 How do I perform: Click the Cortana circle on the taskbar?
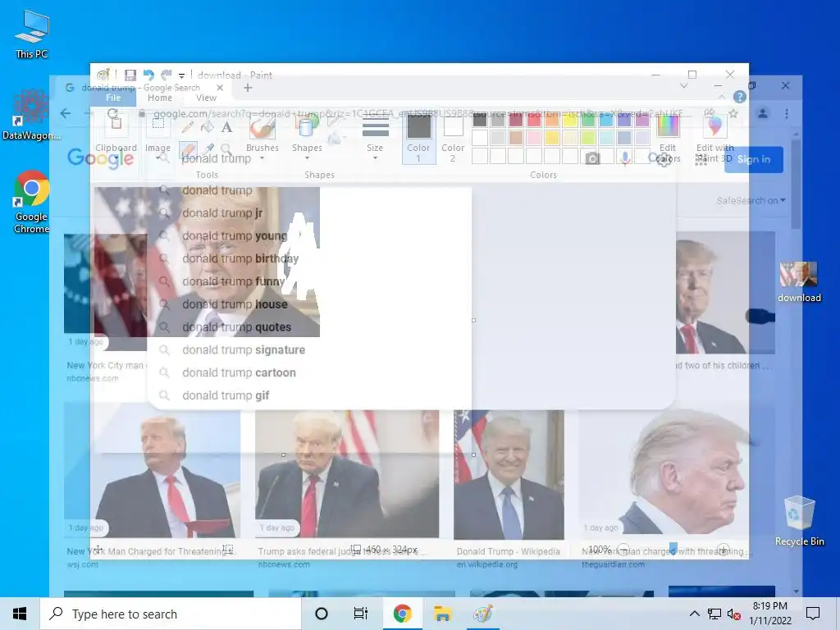click(322, 614)
